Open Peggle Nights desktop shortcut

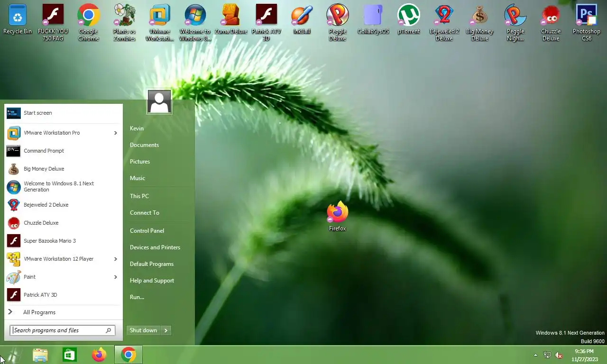tap(515, 22)
